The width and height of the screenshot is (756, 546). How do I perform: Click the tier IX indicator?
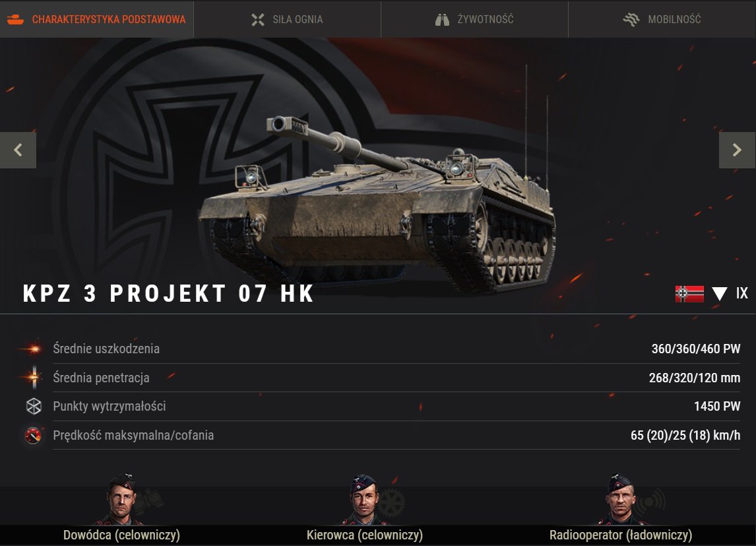[x=741, y=293]
